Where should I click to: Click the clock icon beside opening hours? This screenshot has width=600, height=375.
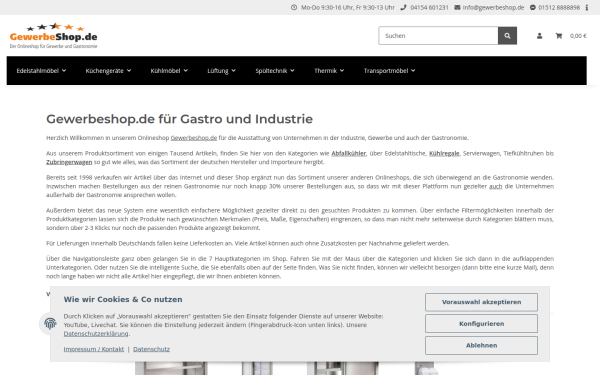tap(294, 7)
